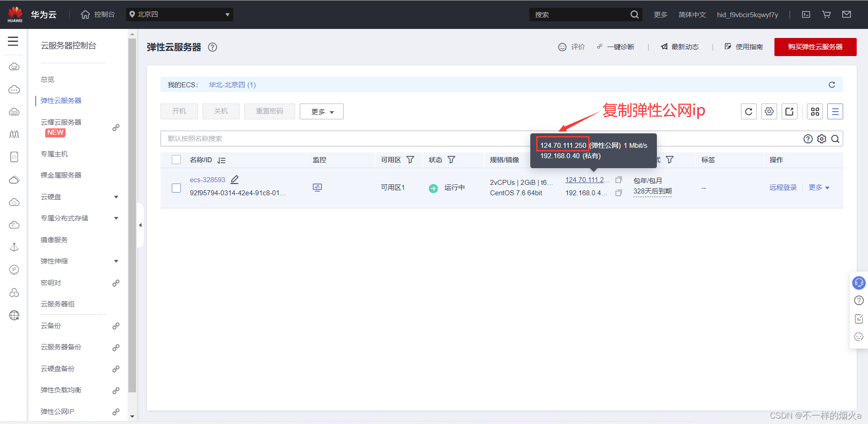
Task: Open list settings gear in the toolbar
Action: coord(769,112)
